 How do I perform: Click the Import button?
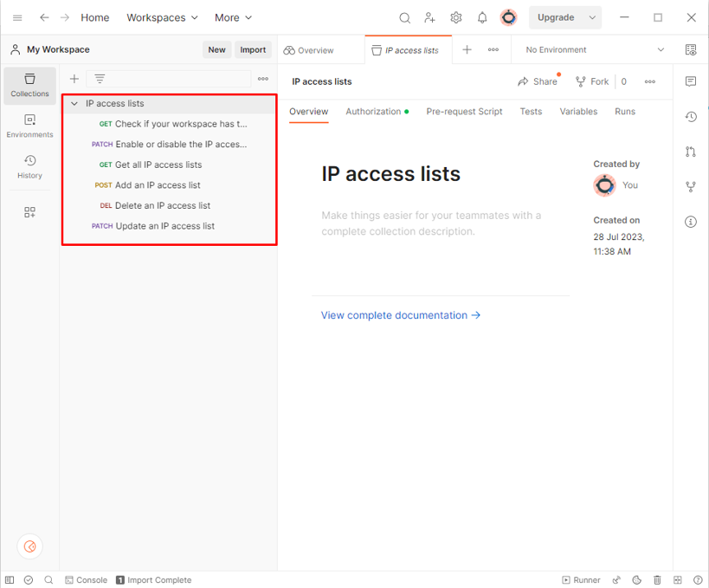(x=253, y=50)
